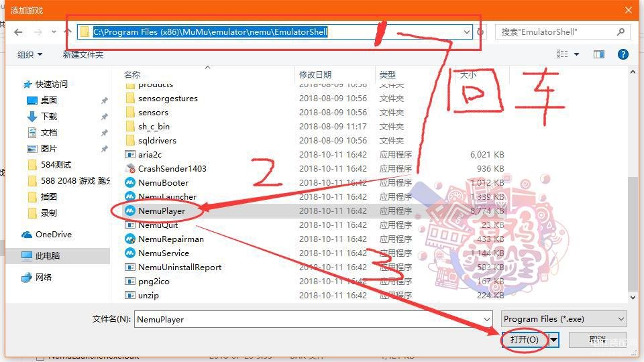Click the search magnifier icon
Image resolution: width=644 pixels, height=362 pixels.
[x=621, y=32]
